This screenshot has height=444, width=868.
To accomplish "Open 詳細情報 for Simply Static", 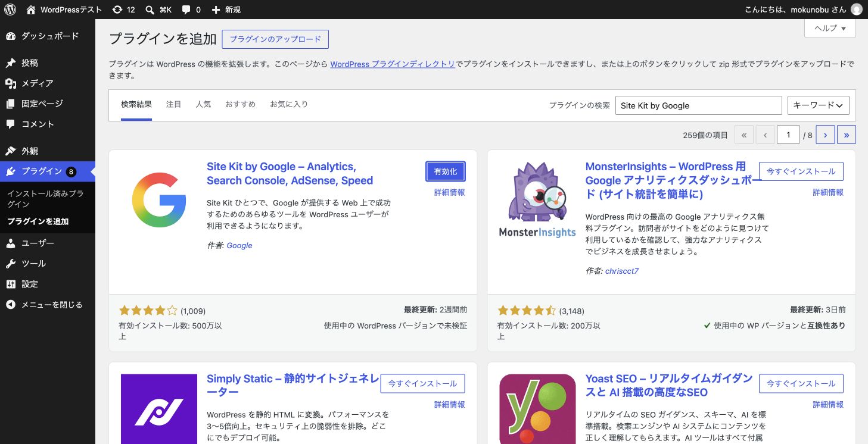I will (450, 404).
